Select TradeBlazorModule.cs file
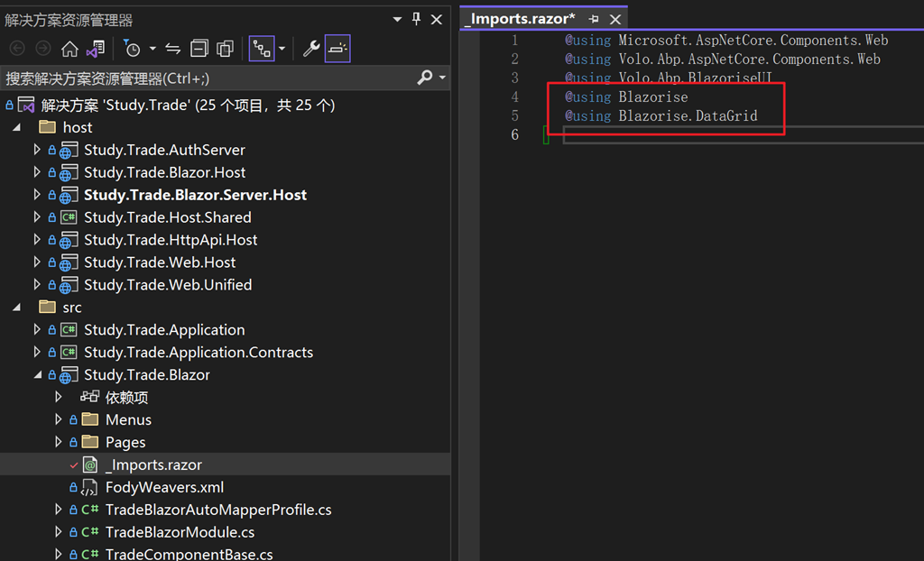 point(180,532)
